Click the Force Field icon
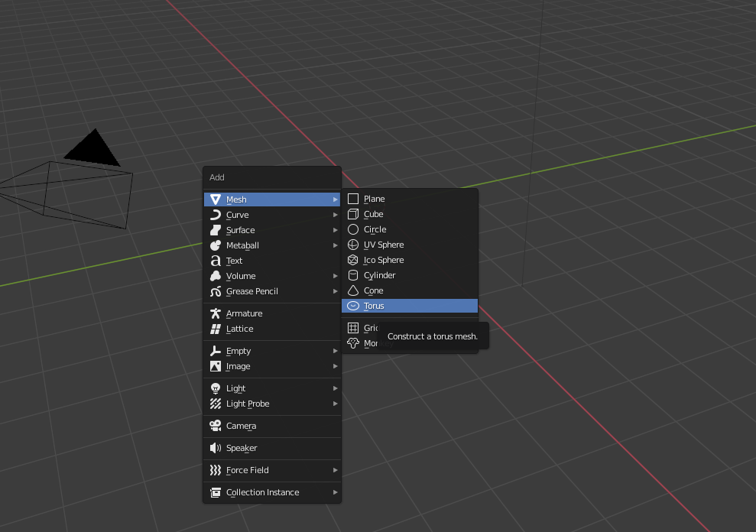The image size is (756, 532). [x=216, y=470]
